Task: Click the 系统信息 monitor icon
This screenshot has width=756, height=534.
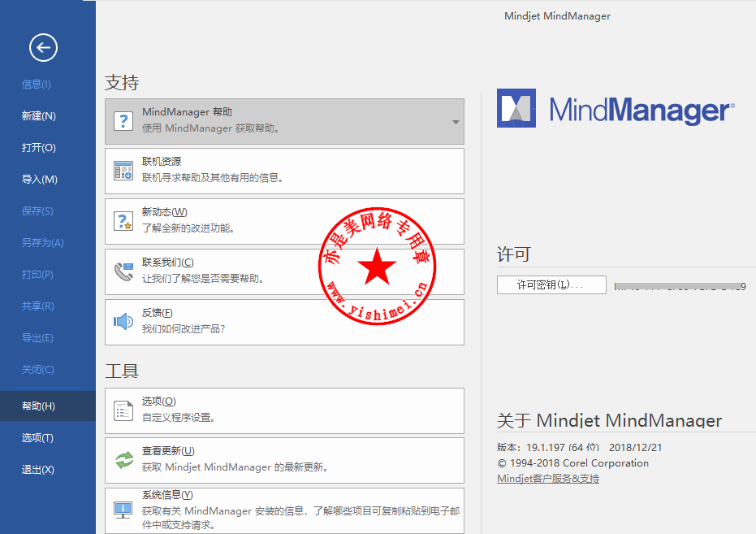Action: pyautogui.click(x=123, y=510)
